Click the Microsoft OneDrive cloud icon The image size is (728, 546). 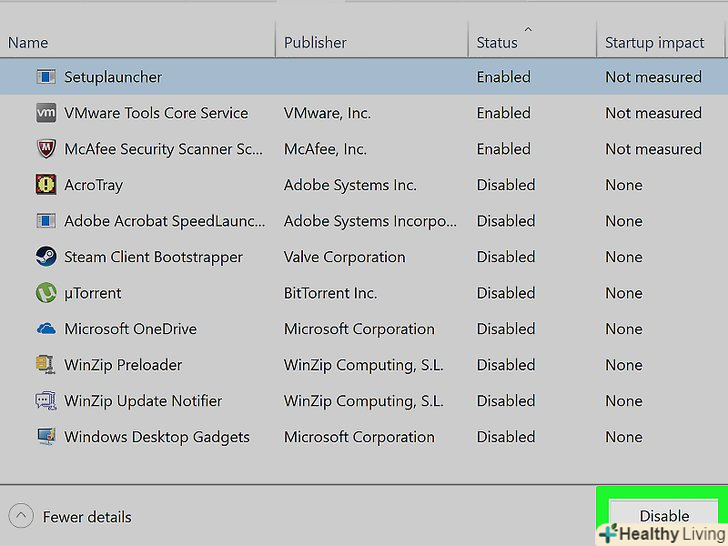pos(46,329)
